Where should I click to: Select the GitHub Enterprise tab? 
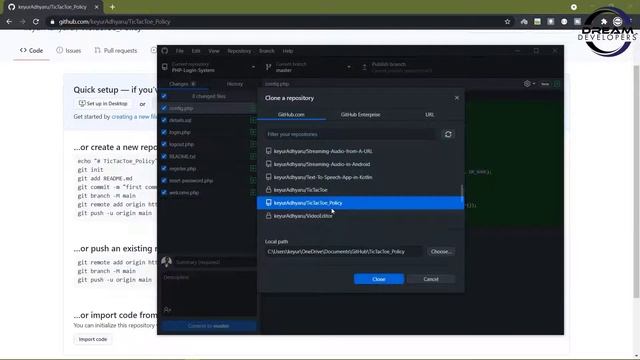click(360, 115)
